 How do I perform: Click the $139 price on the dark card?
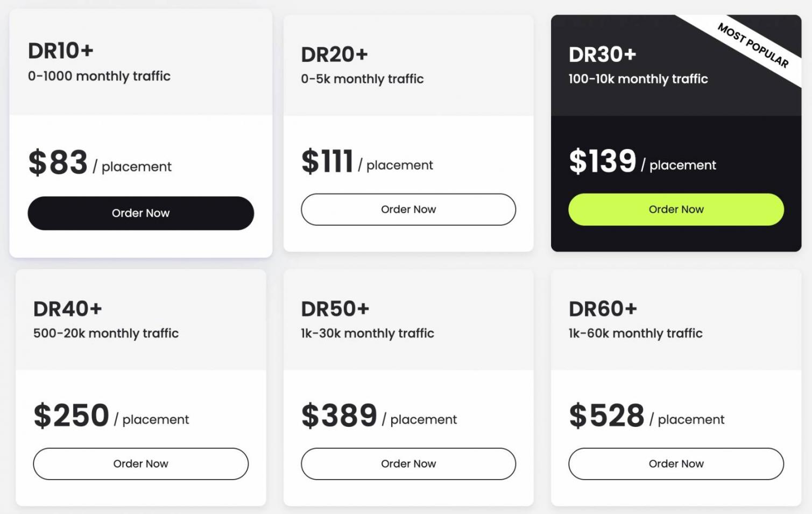(x=603, y=161)
